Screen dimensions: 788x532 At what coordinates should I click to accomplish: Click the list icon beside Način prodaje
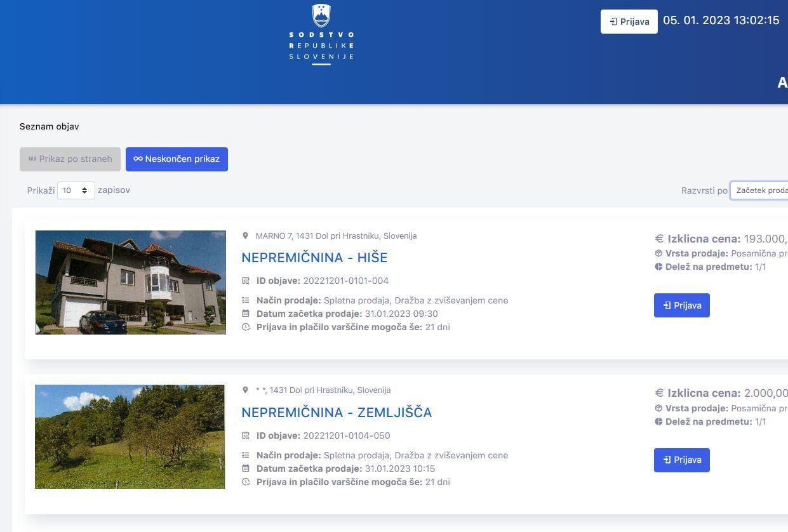click(x=246, y=300)
